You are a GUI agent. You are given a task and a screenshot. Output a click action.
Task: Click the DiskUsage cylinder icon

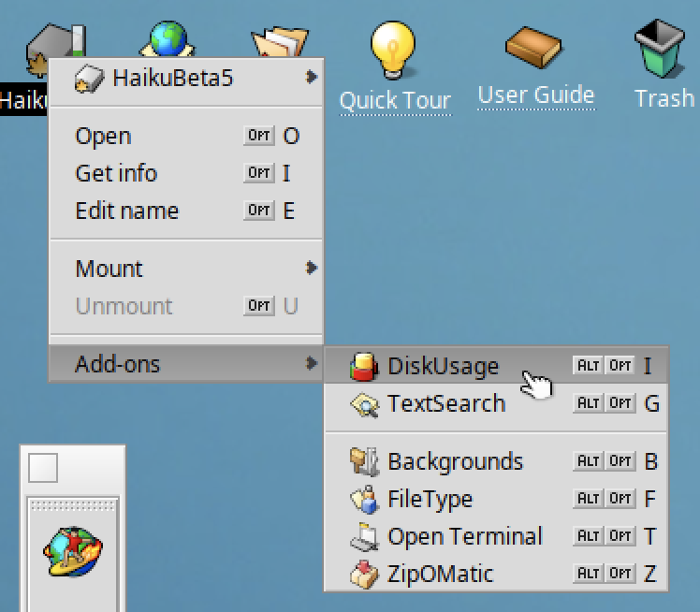tap(364, 367)
